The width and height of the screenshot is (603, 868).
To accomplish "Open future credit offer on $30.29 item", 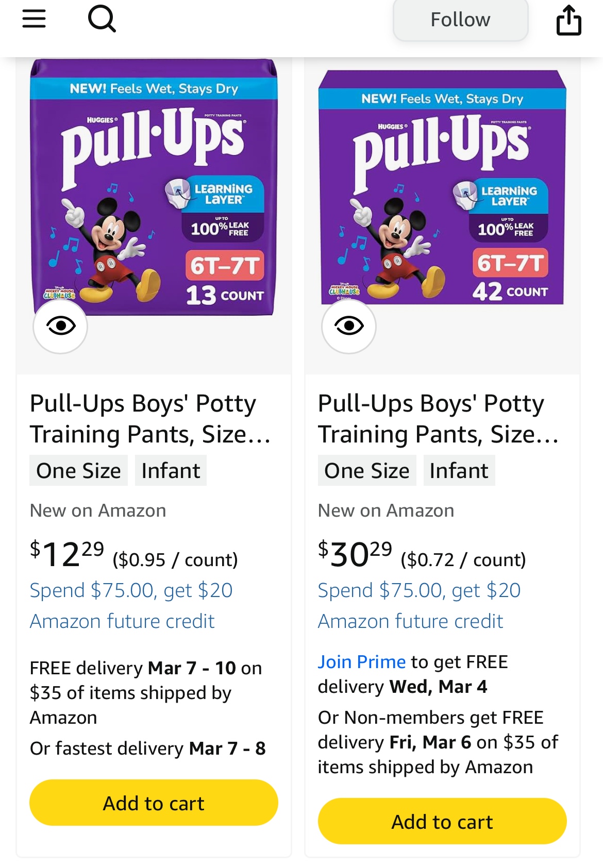I will (419, 606).
